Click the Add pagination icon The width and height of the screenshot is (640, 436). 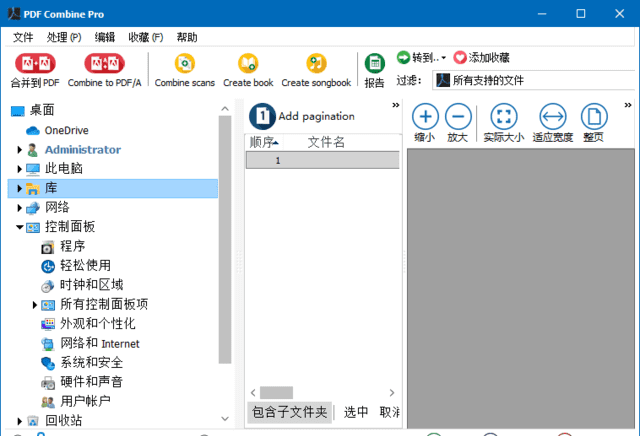pos(262,116)
